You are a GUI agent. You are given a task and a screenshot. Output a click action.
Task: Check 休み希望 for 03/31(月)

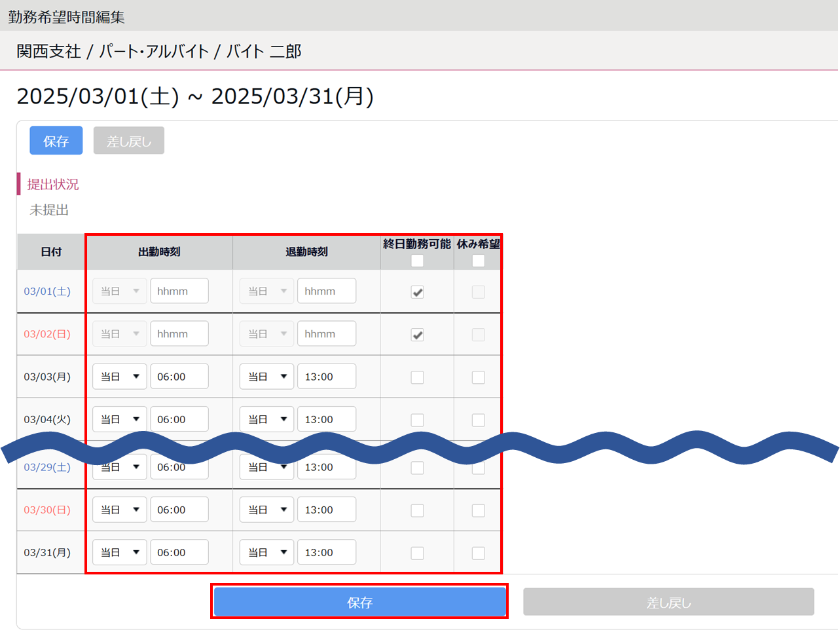point(479,553)
